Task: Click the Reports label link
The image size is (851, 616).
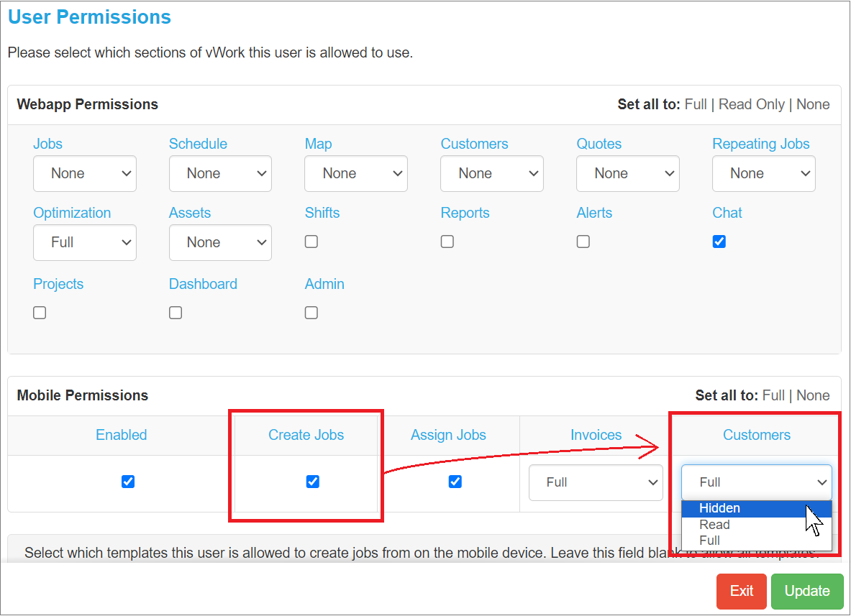Action: (x=465, y=213)
